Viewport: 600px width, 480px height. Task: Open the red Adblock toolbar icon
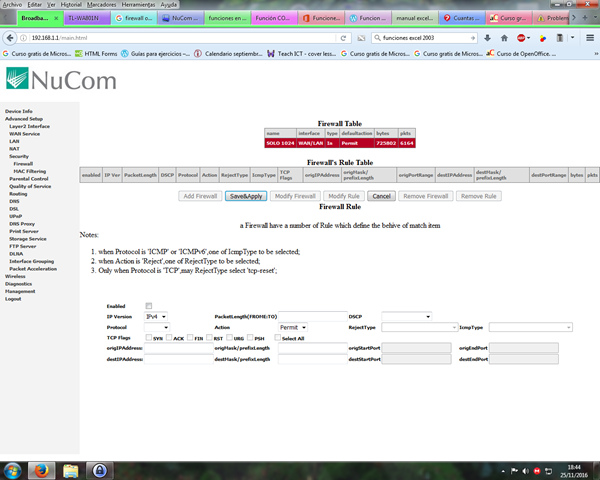click(521, 38)
